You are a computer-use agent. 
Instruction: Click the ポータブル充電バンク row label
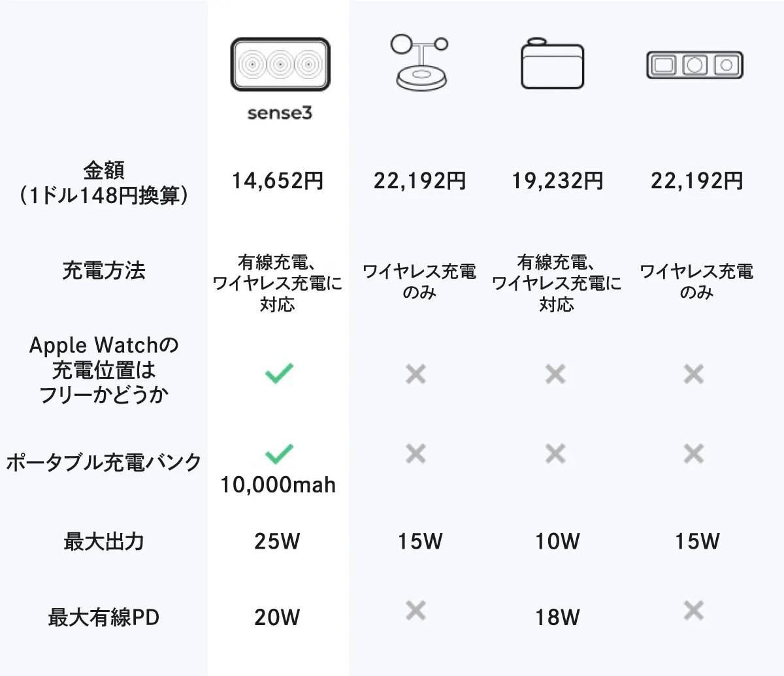[x=104, y=462]
